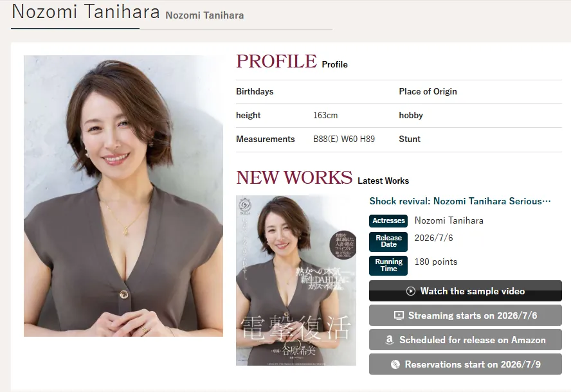
Task: Click Amazon logo icon on release button
Action: pyautogui.click(x=390, y=340)
